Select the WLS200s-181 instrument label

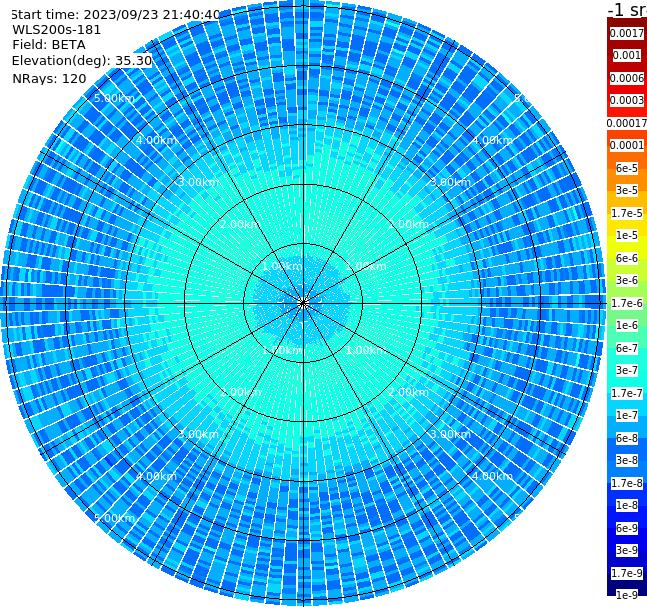(57, 30)
